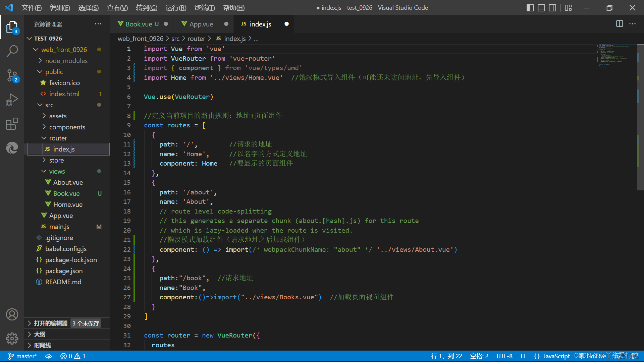This screenshot has width=644, height=362.
Task: Open Run and Debug view
Action: [x=12, y=100]
